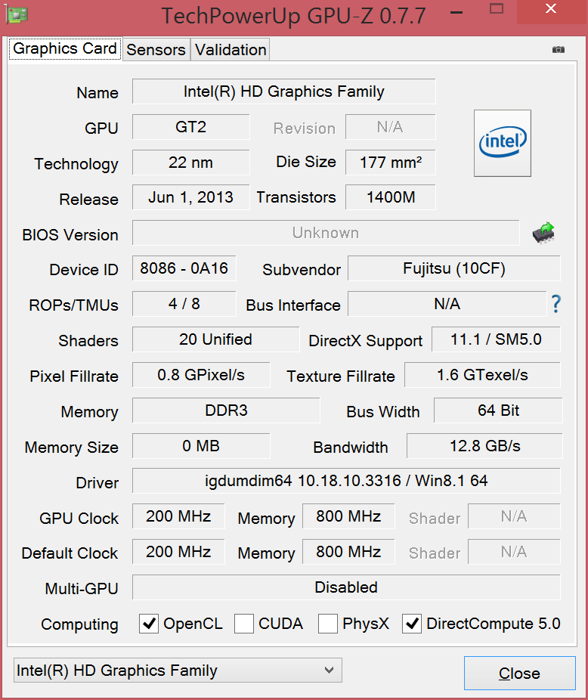Toggle the OpenCL checkbox
Viewport: 588px width, 700px height.
150,624
